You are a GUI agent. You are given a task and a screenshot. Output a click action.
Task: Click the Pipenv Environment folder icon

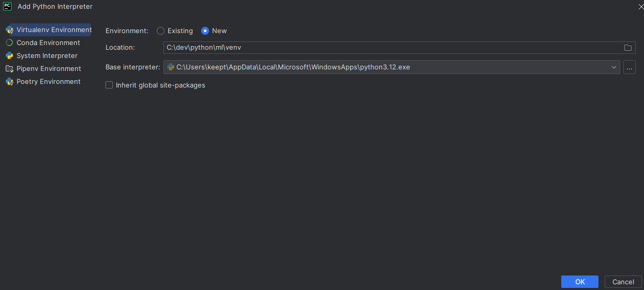click(9, 68)
